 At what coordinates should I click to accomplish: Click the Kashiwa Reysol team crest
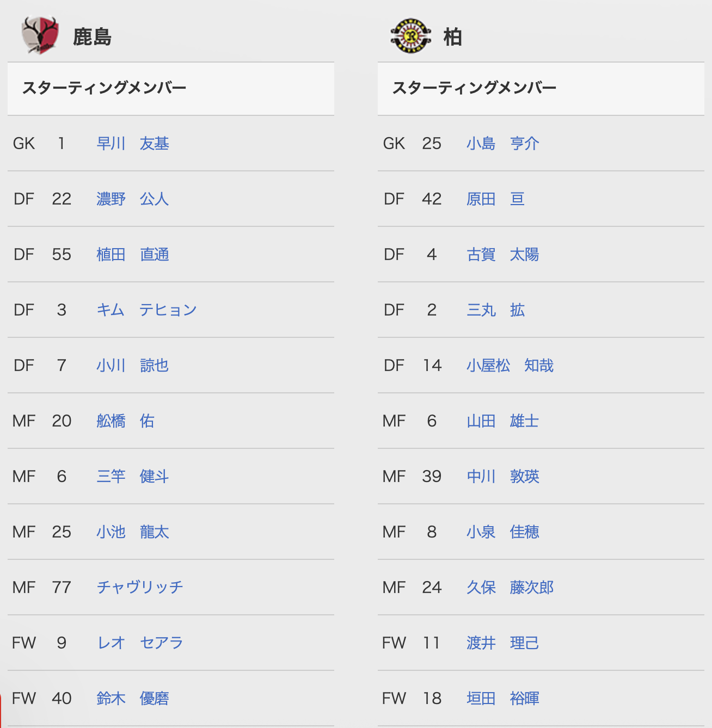click(x=411, y=36)
